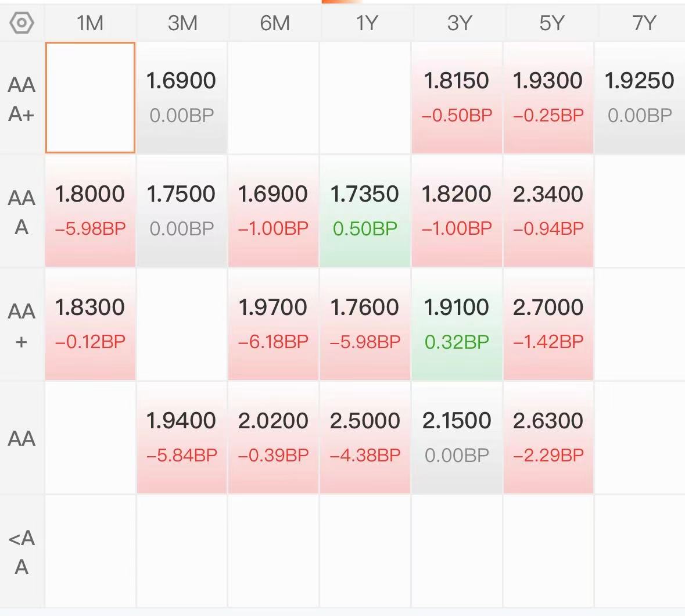Open the AA 1Y cell showing 2.5000

pyautogui.click(x=365, y=438)
